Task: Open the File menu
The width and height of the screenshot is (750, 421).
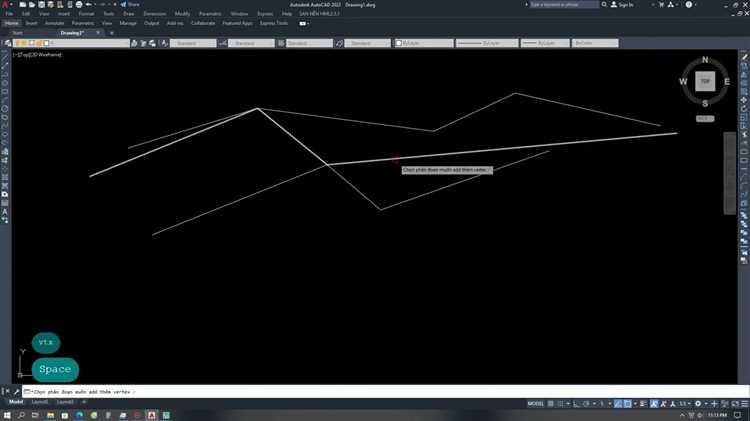Action: point(9,14)
